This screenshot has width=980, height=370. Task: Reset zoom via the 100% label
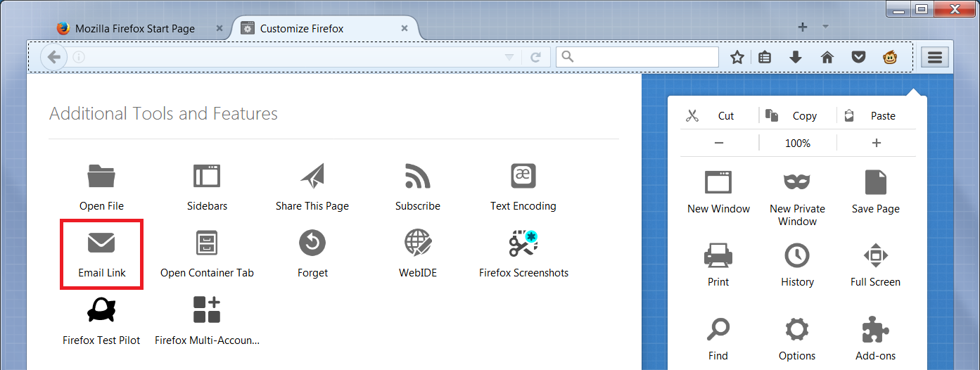pyautogui.click(x=798, y=143)
